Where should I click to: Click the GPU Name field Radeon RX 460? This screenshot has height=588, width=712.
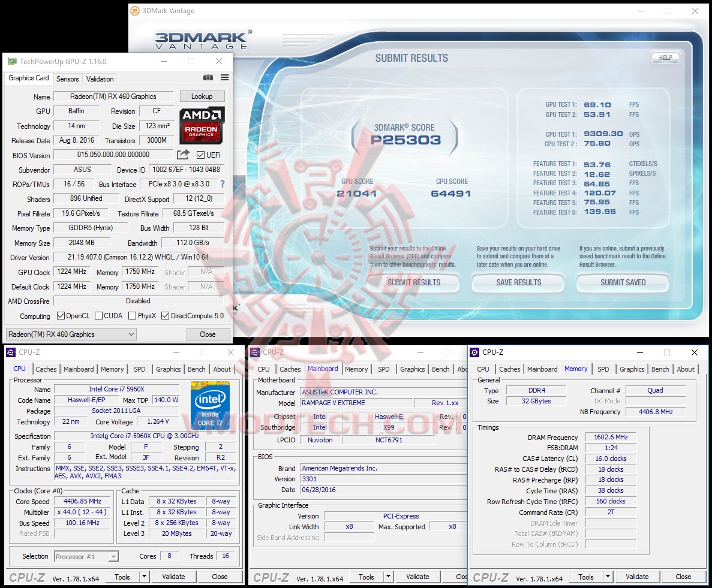click(x=113, y=96)
